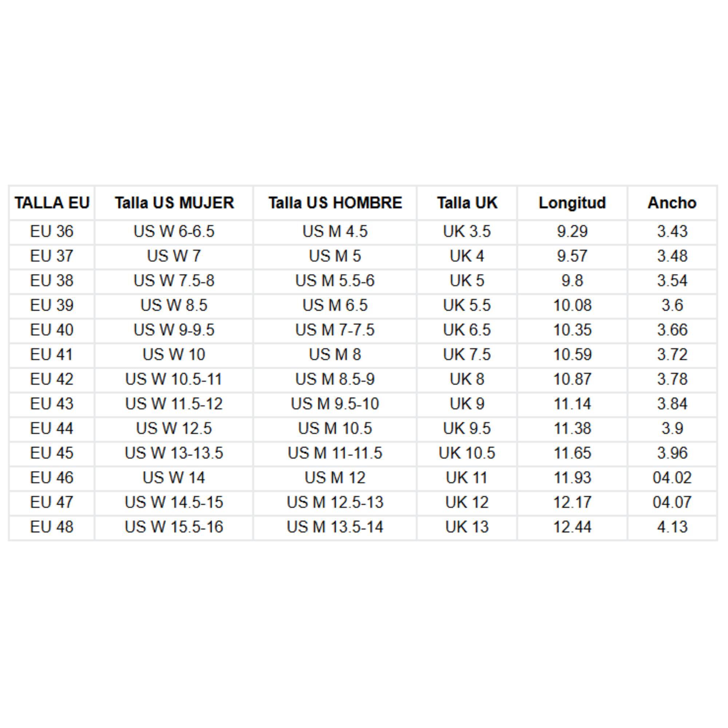Select the UK 6.5 cell

click(x=467, y=330)
